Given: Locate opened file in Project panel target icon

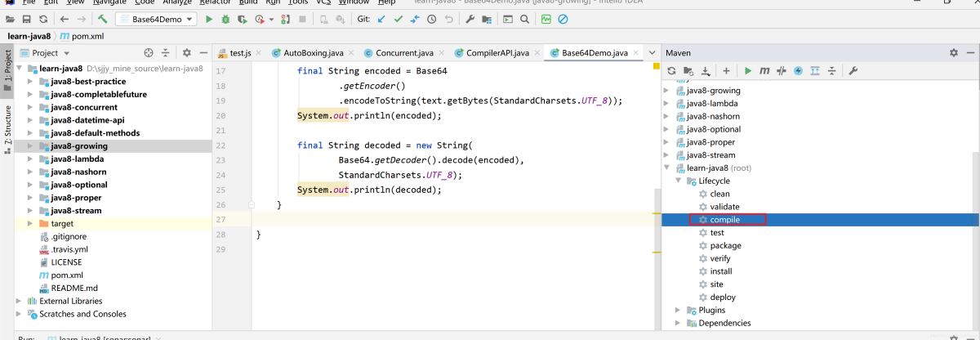Looking at the screenshot, I should pyautogui.click(x=148, y=52).
